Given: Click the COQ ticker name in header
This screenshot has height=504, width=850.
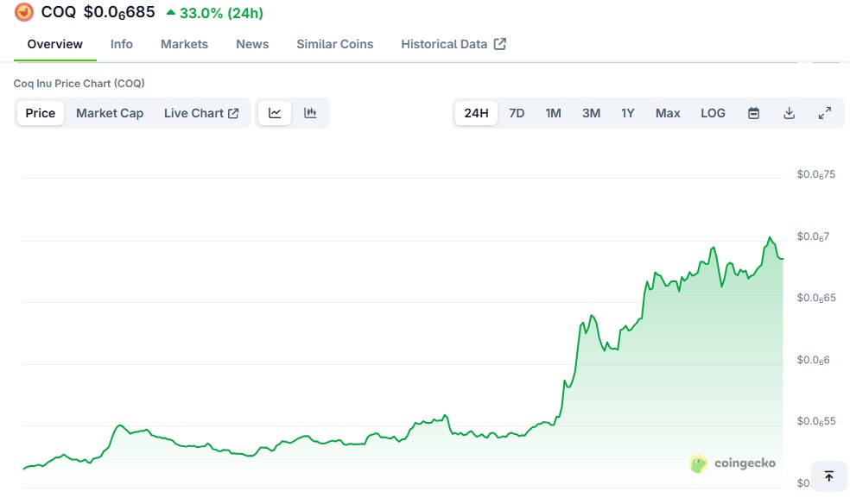Looking at the screenshot, I should coord(59,12).
